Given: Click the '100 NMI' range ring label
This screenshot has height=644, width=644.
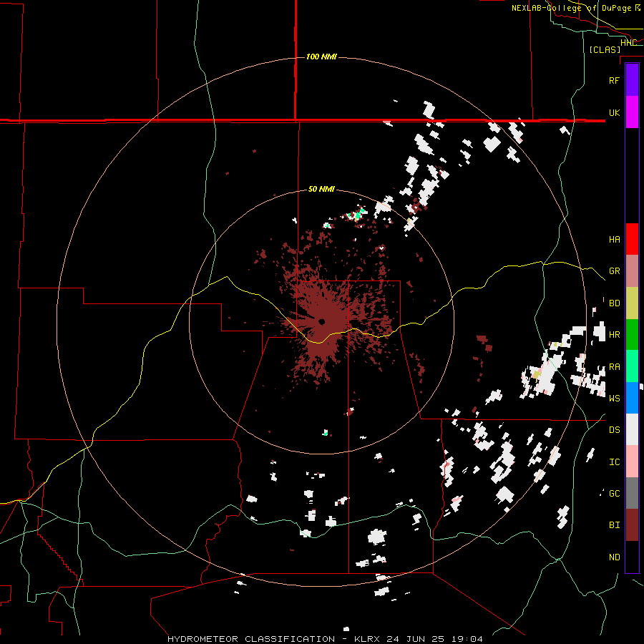Looking at the screenshot, I should (x=321, y=57).
